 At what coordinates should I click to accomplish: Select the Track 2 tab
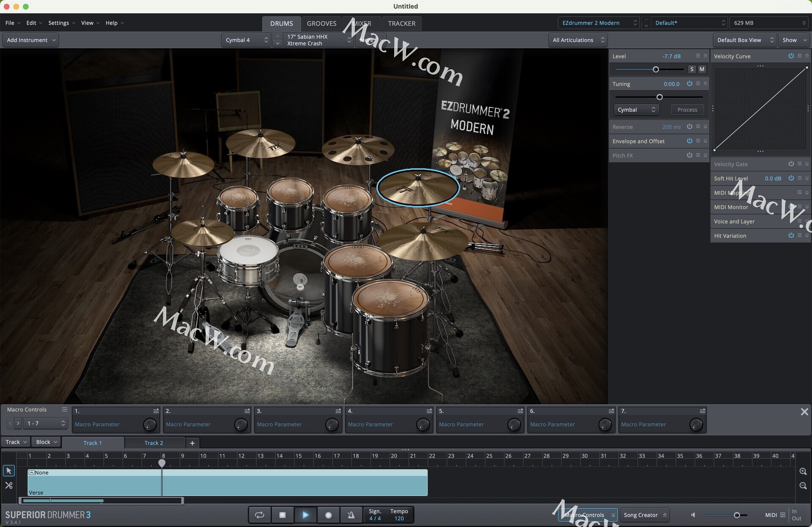[x=154, y=443]
